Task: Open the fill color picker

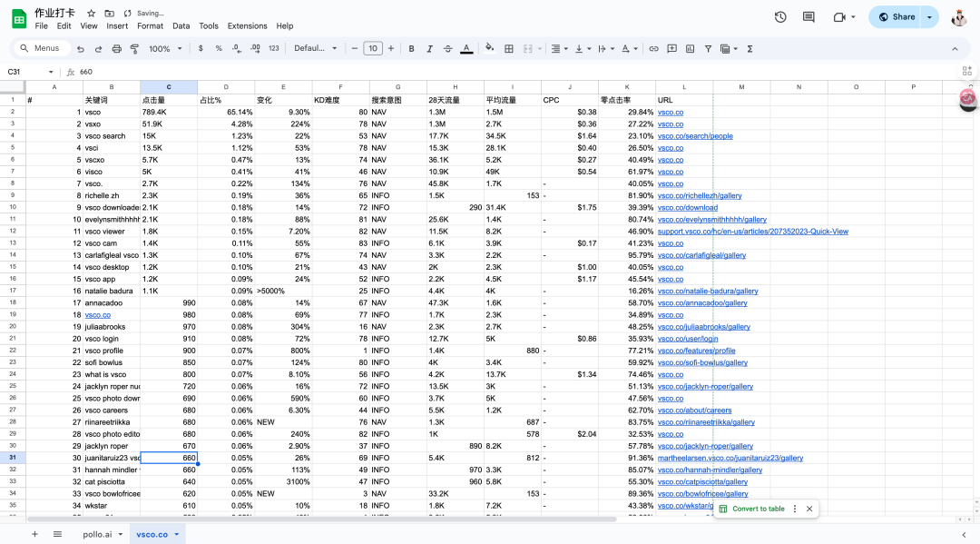Action: [x=489, y=48]
